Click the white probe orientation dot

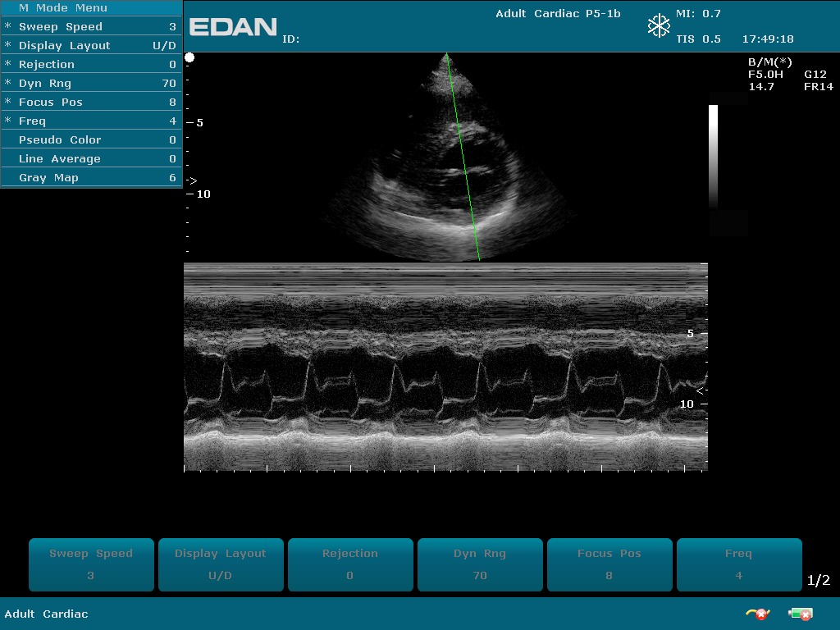tap(189, 57)
